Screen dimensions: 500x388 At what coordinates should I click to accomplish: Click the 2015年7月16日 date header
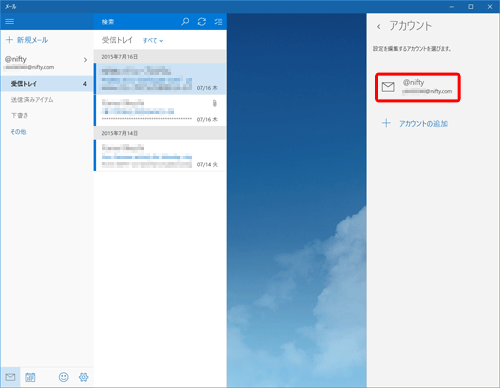[x=160, y=57]
